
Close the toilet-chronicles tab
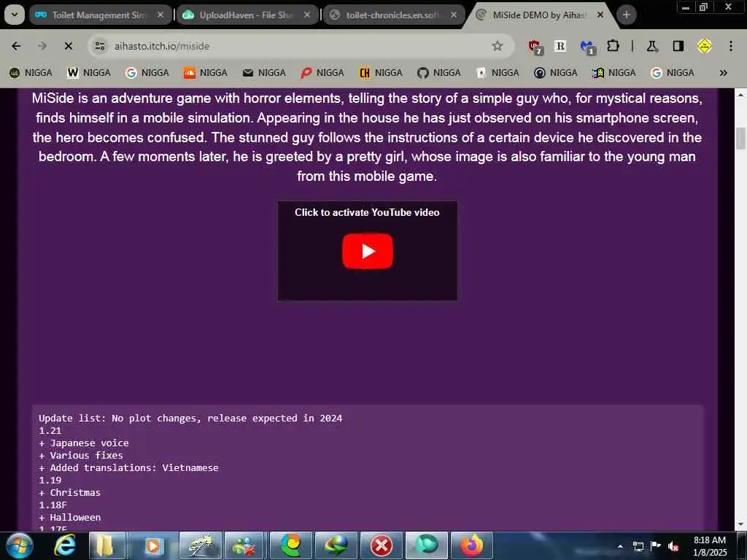pos(454,15)
